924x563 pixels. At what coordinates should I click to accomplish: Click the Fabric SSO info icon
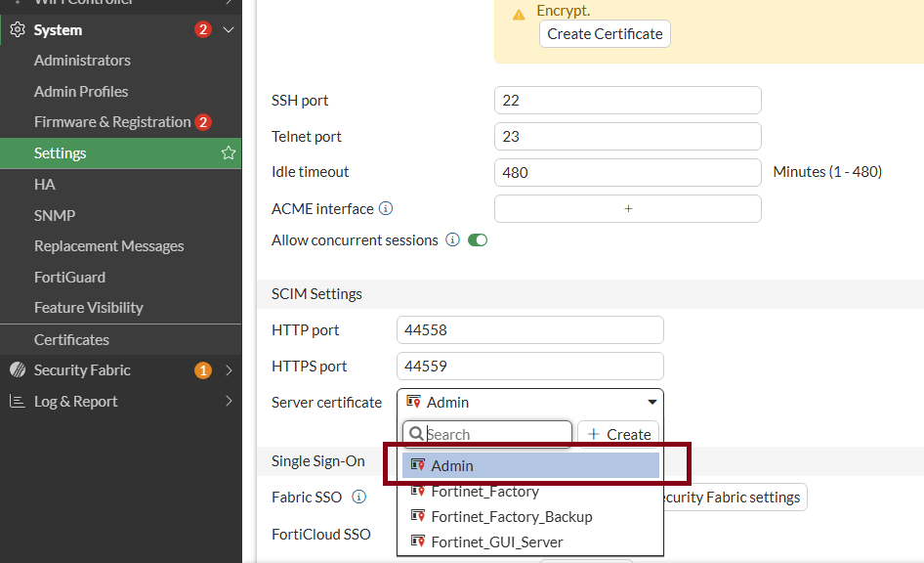[358, 497]
